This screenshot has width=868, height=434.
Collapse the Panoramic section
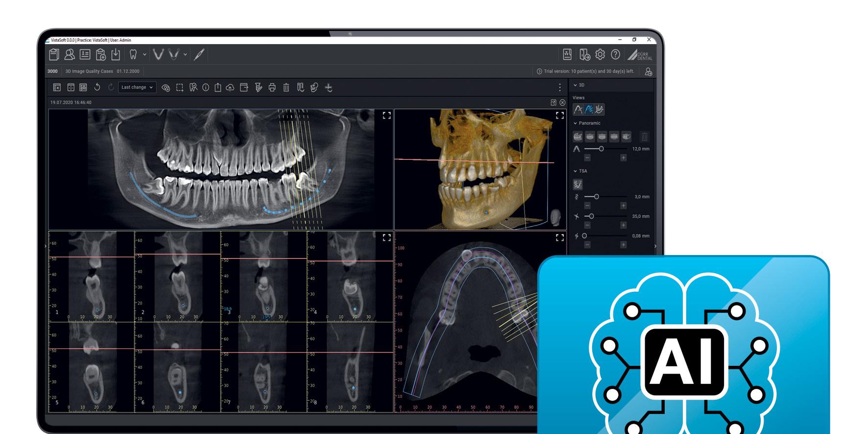pos(575,123)
